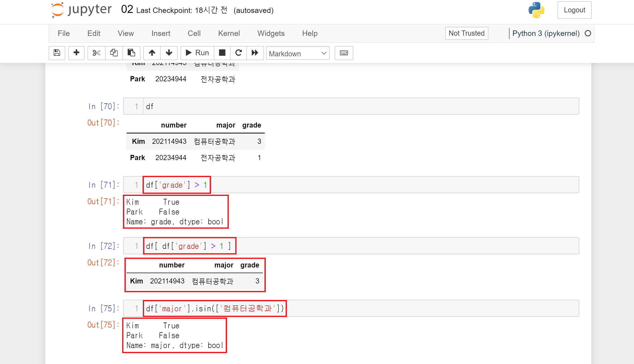Click the Logout button

pos(574,10)
